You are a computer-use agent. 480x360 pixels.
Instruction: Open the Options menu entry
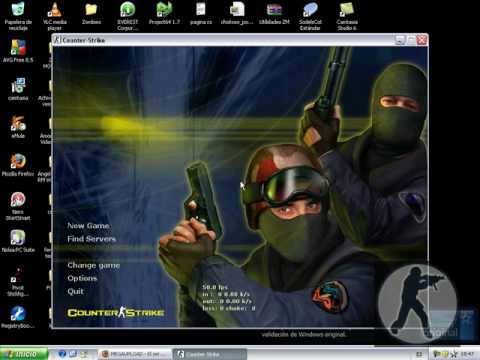82,278
